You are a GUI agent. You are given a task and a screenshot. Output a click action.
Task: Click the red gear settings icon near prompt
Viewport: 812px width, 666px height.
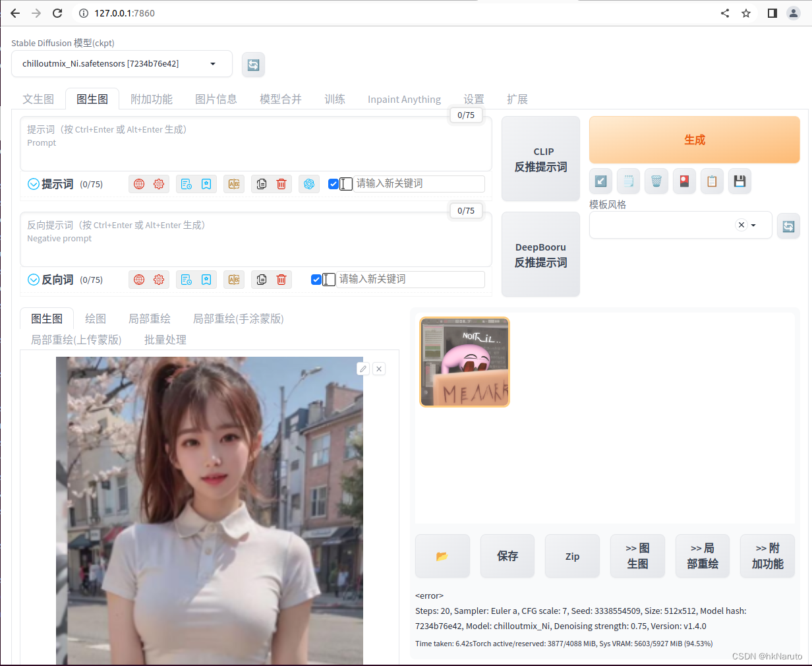click(x=158, y=184)
